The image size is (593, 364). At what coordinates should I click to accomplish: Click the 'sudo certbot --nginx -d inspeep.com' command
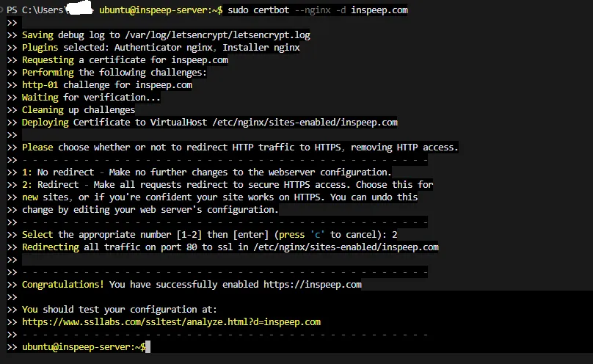click(318, 10)
